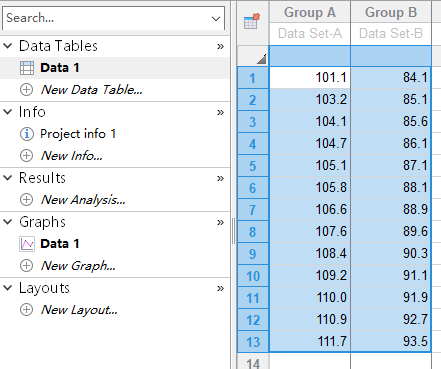Select the Group B column header
The image size is (441, 369).
(391, 12)
